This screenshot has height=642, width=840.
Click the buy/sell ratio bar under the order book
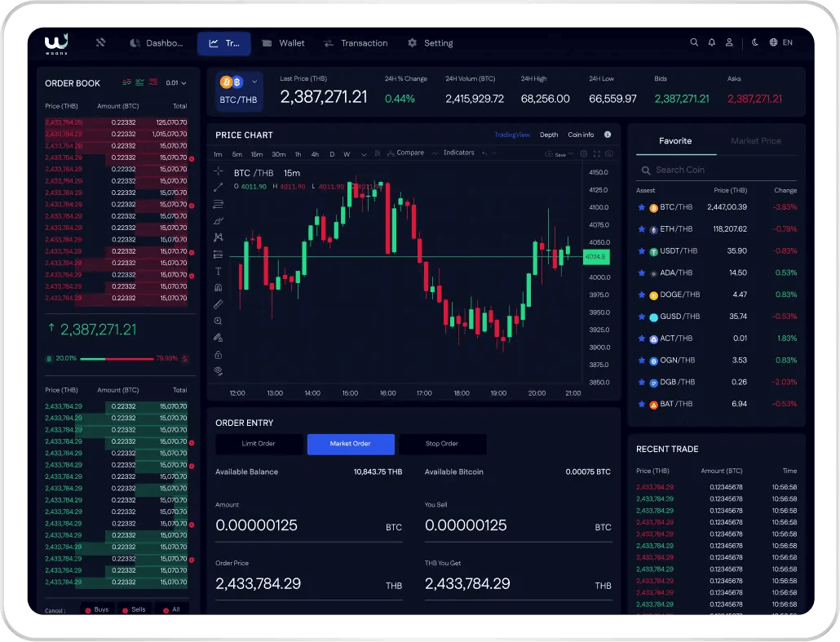coord(117,359)
